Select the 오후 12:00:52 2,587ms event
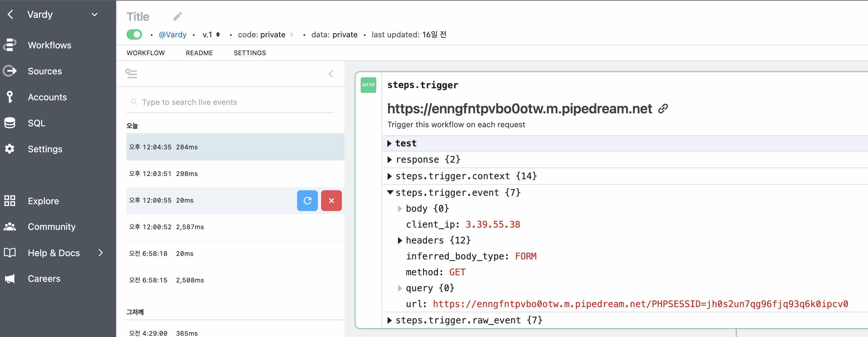Viewport: 868px width, 337px height. pyautogui.click(x=235, y=227)
